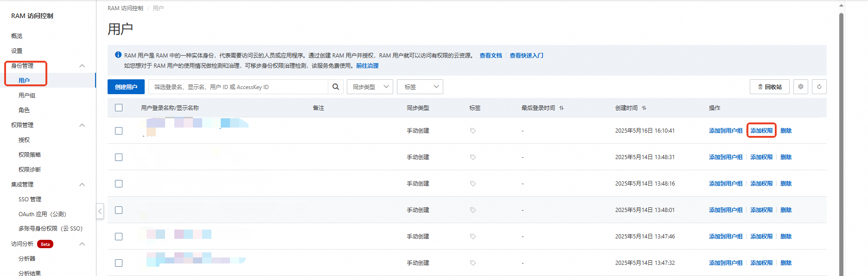
Task: Click tag icon in 13:47:32 row
Action: 473,263
